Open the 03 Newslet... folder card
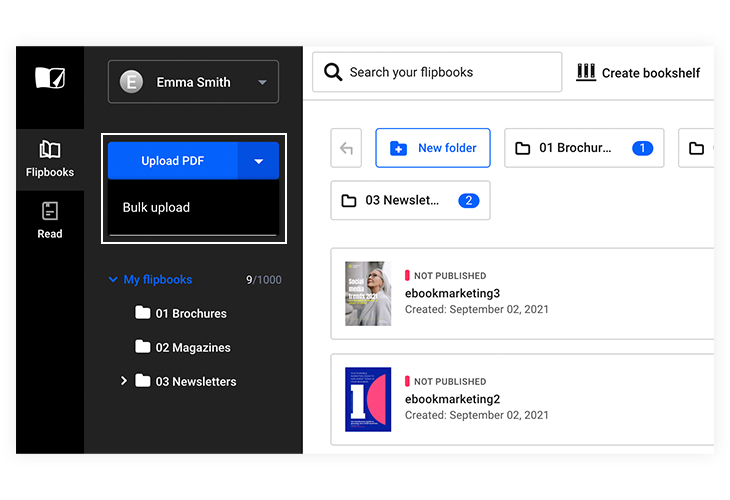730x500 pixels. pyautogui.click(x=410, y=201)
